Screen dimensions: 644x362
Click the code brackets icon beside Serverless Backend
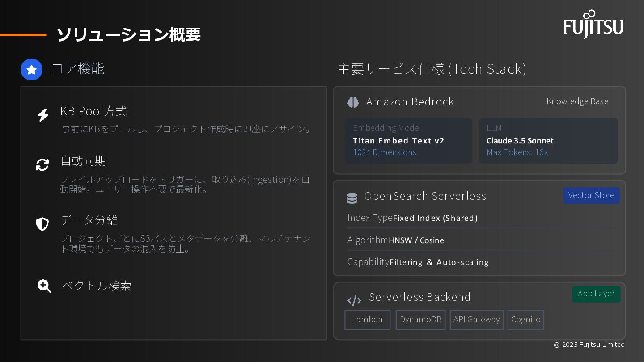[354, 300]
